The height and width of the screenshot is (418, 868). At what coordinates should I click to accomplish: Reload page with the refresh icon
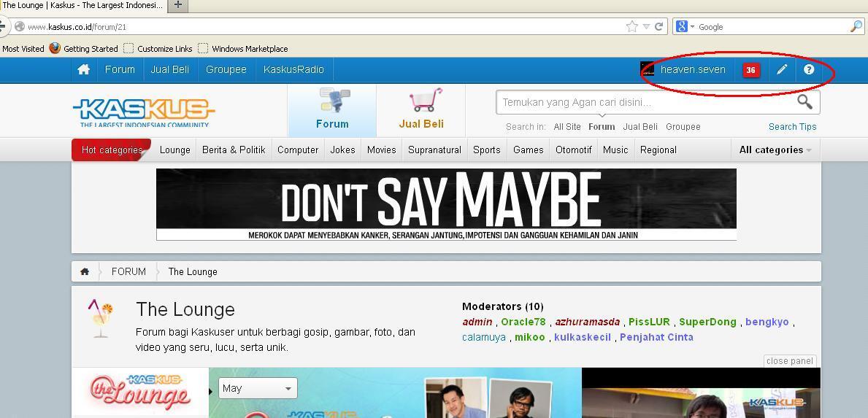click(658, 26)
